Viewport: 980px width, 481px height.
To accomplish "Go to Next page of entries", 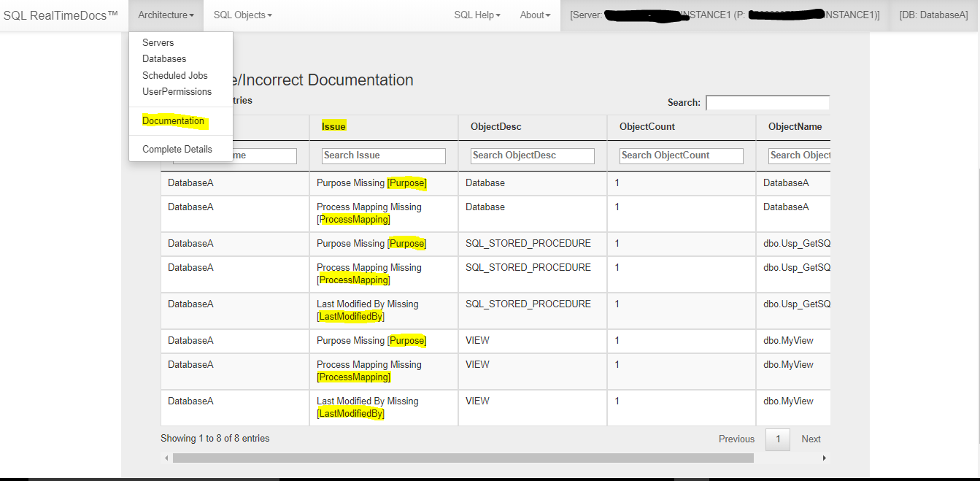I will point(811,439).
